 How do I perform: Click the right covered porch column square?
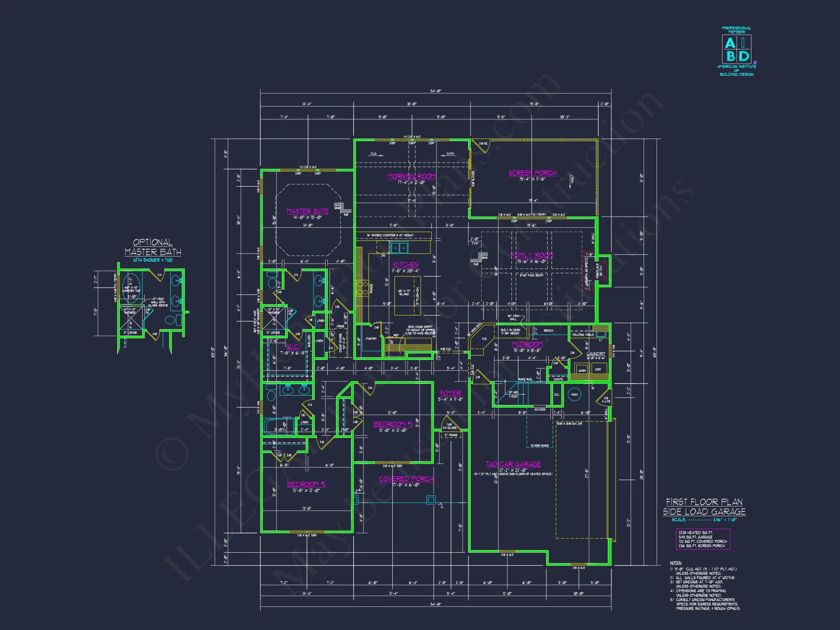pyautogui.click(x=431, y=500)
